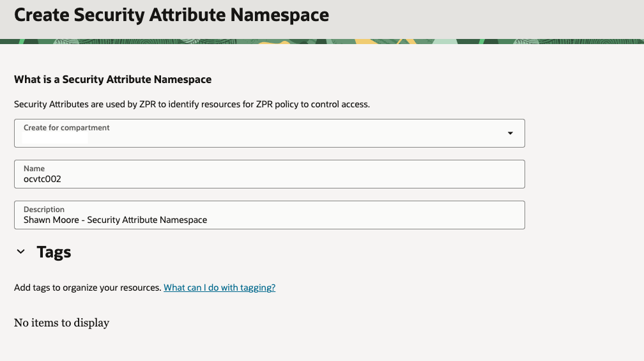Click the blanked-out selected compartment value
Image resolution: width=644 pixels, height=361 pixels.
click(x=56, y=138)
